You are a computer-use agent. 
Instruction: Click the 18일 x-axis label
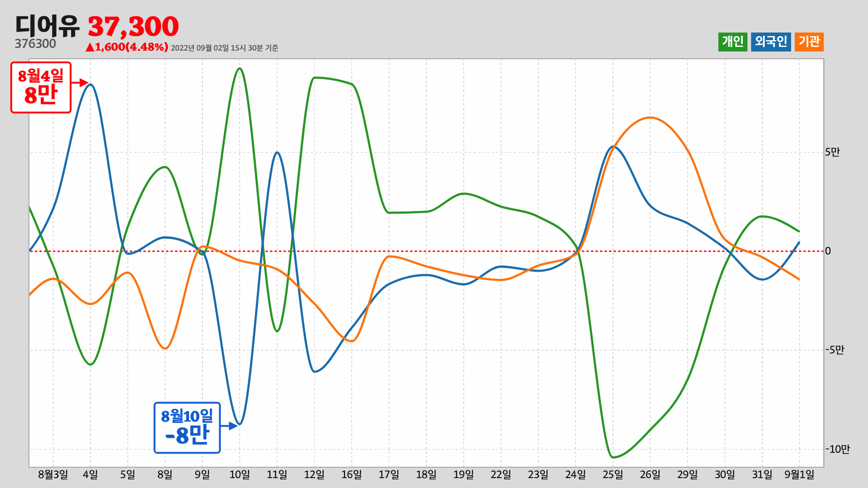point(426,474)
